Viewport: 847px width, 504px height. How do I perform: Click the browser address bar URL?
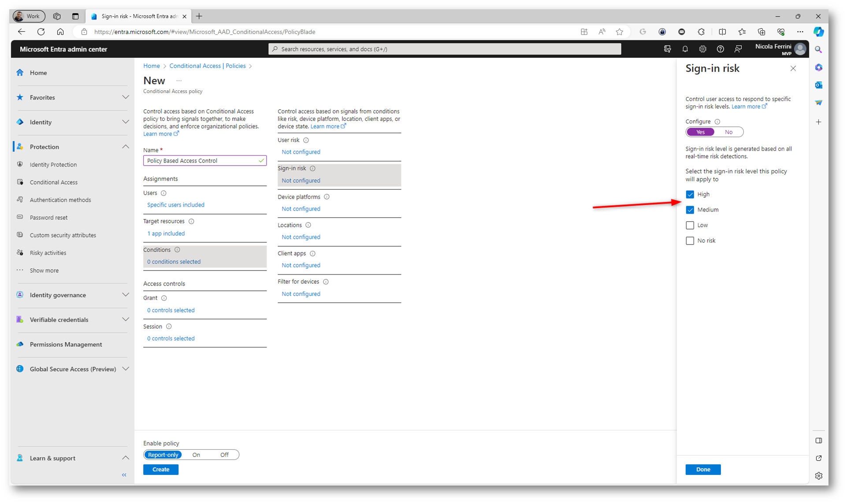click(x=204, y=32)
